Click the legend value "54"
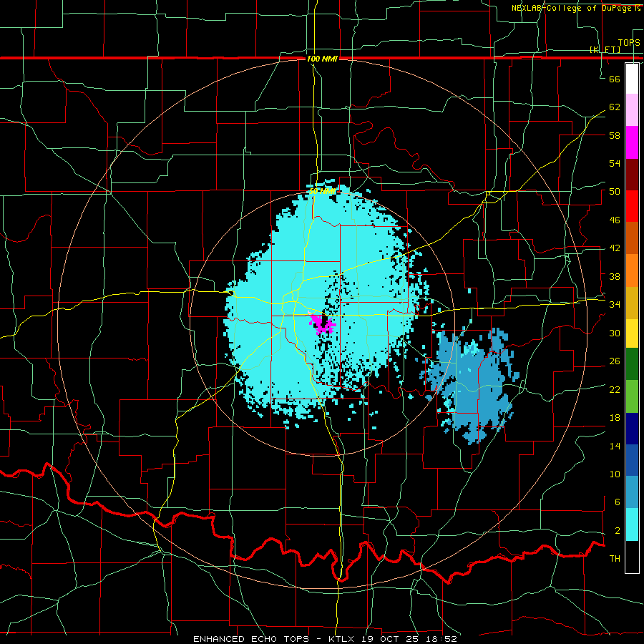 click(615, 163)
